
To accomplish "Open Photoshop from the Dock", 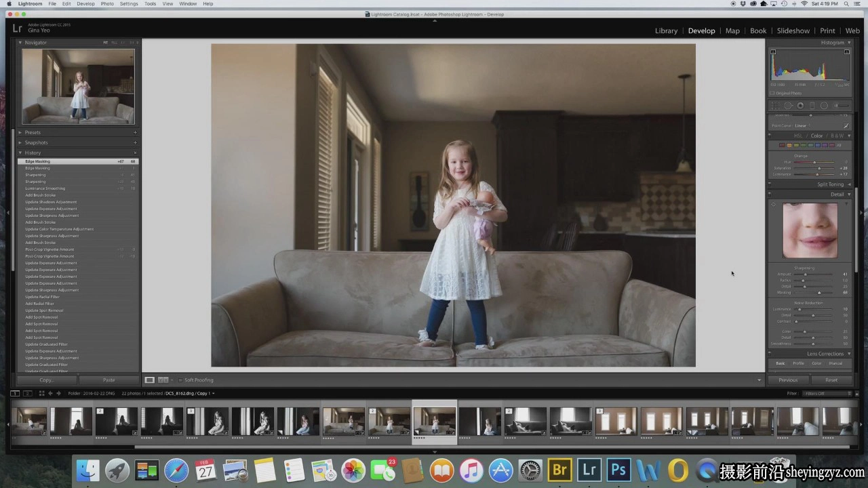I will pos(618,470).
